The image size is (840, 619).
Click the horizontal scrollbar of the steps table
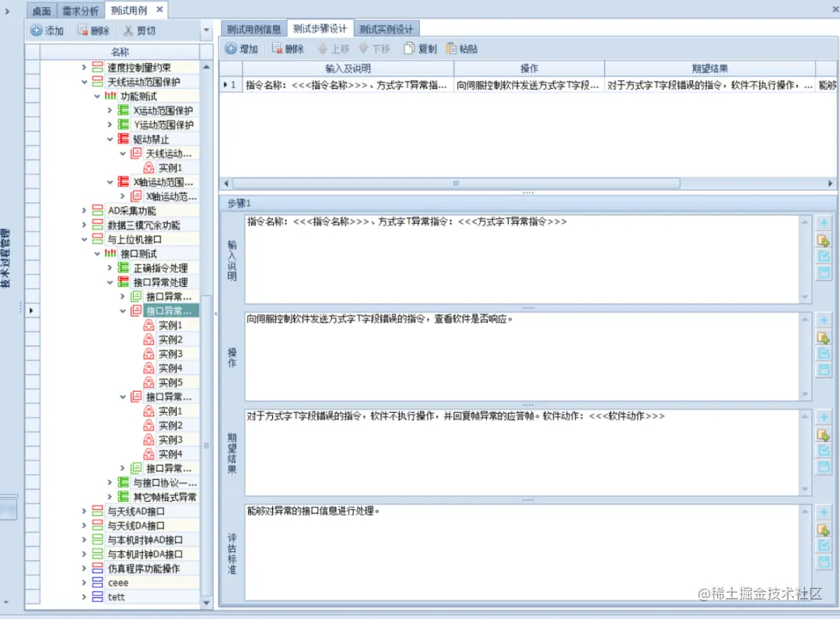point(457,183)
